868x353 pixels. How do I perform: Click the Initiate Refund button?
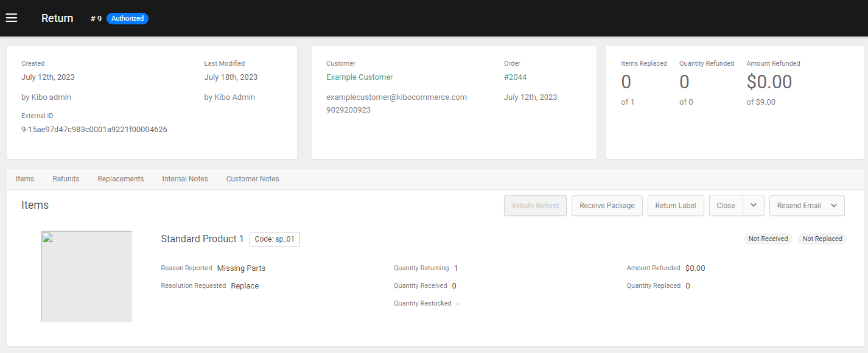535,205
